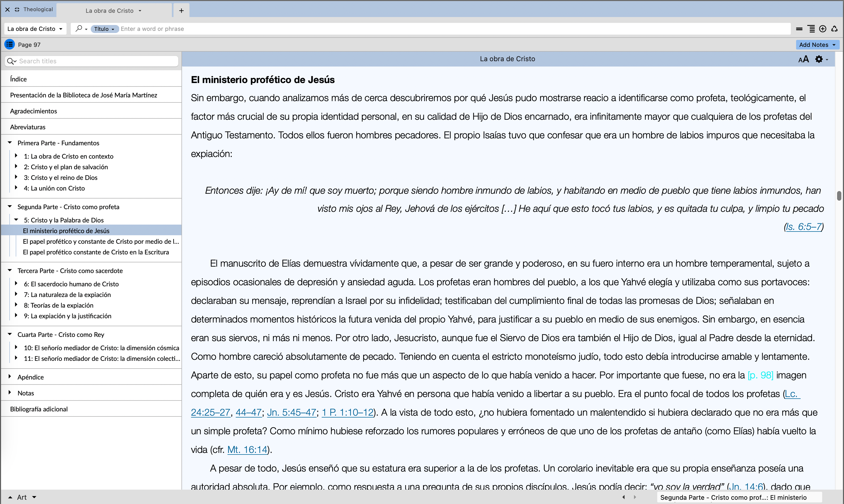The height and width of the screenshot is (504, 844).
Task: Open the Is. 6:5–7 verse link
Action: tap(804, 227)
